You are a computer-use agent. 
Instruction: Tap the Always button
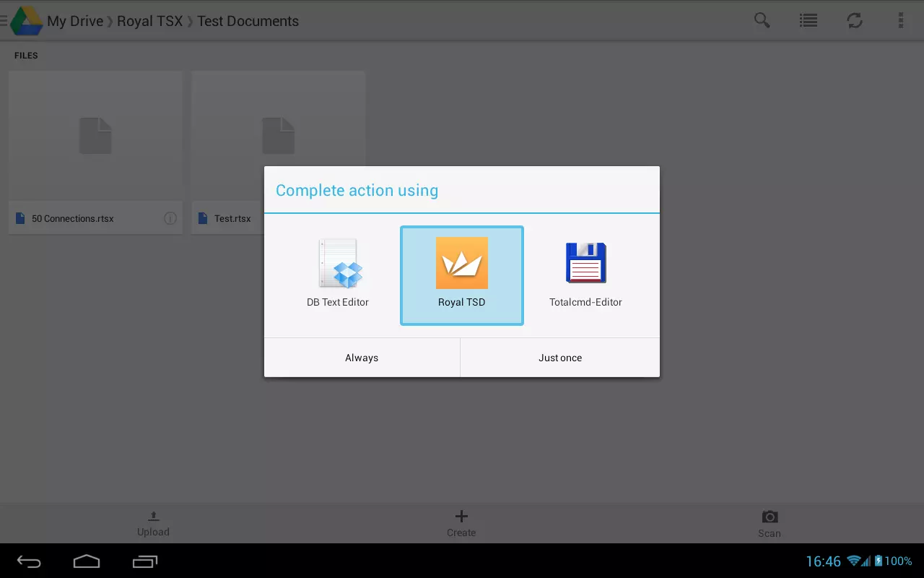tap(362, 358)
